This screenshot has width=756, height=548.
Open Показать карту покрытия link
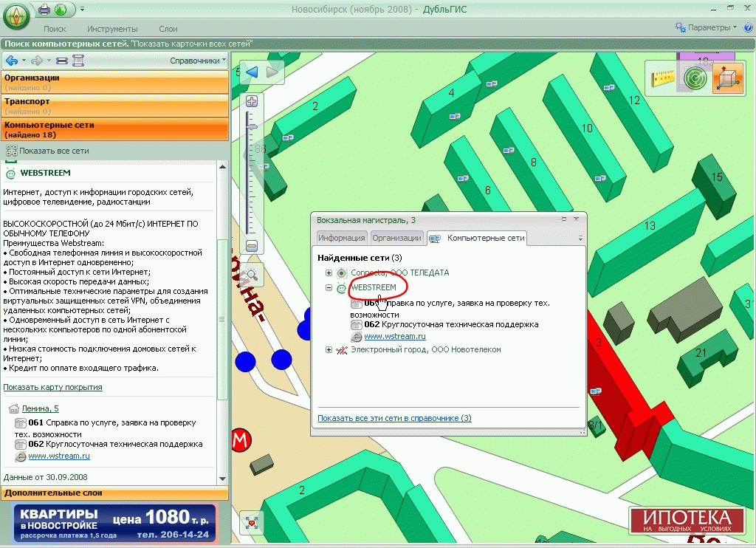[x=52, y=387]
